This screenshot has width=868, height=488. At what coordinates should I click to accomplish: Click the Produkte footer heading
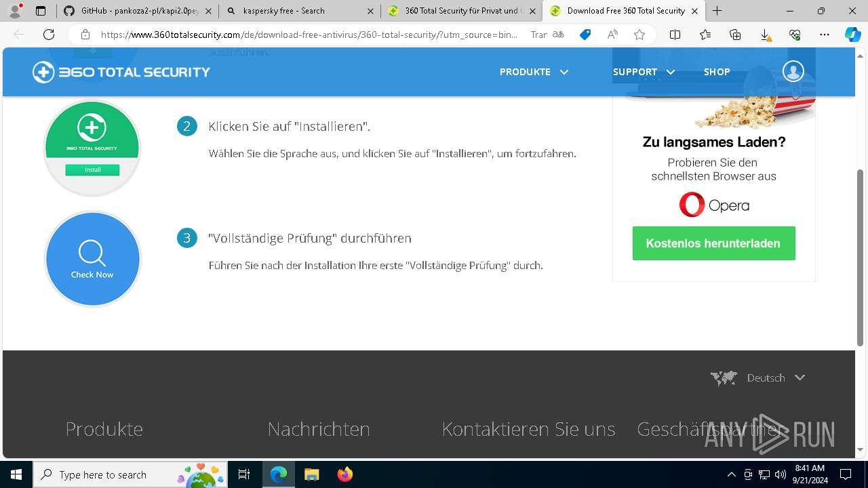[x=104, y=429]
